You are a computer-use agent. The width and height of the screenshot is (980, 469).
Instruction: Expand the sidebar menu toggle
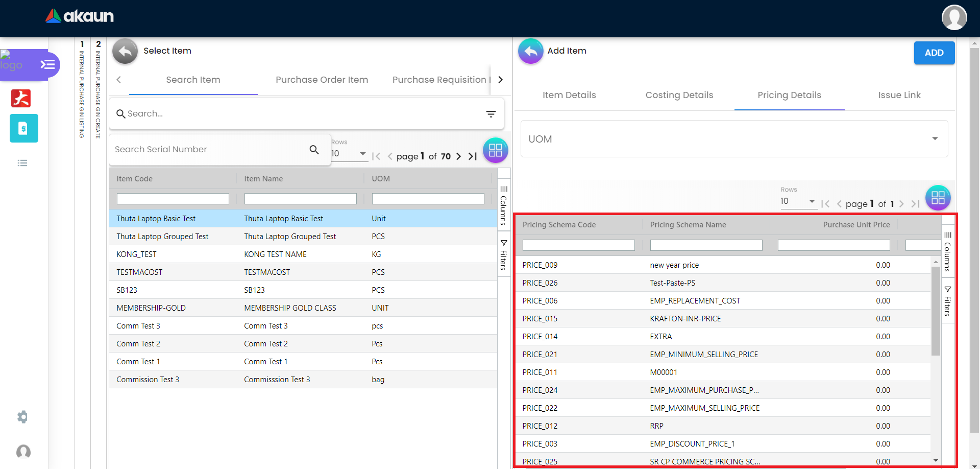[x=47, y=64]
